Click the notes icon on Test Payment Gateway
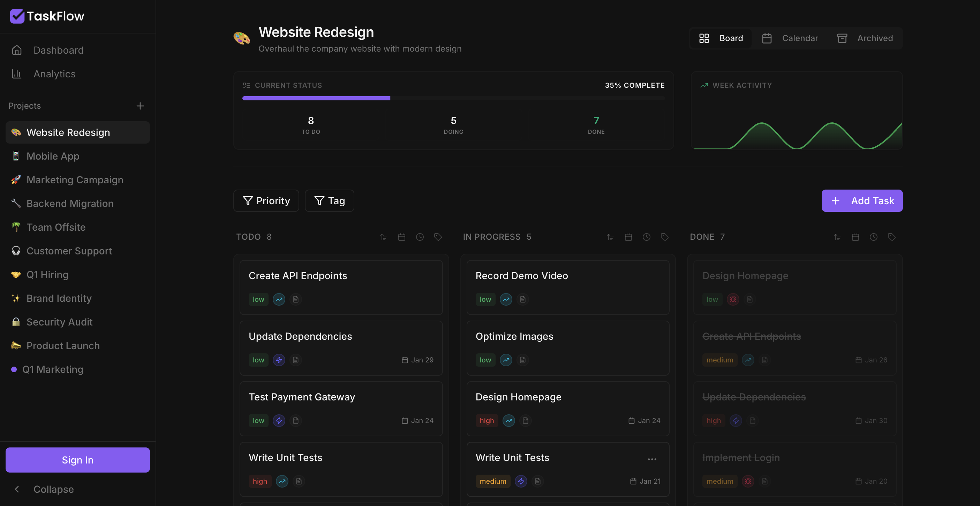 coord(296,421)
